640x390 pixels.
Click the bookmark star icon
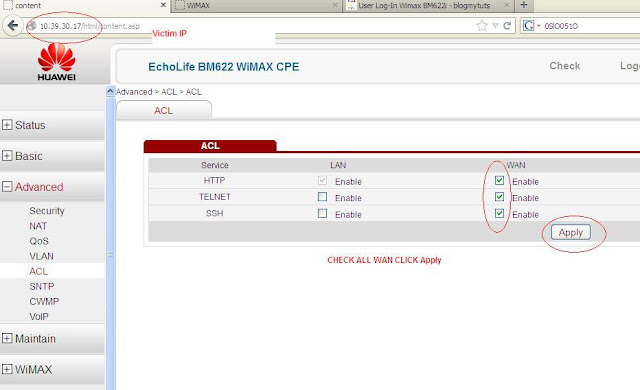482,26
